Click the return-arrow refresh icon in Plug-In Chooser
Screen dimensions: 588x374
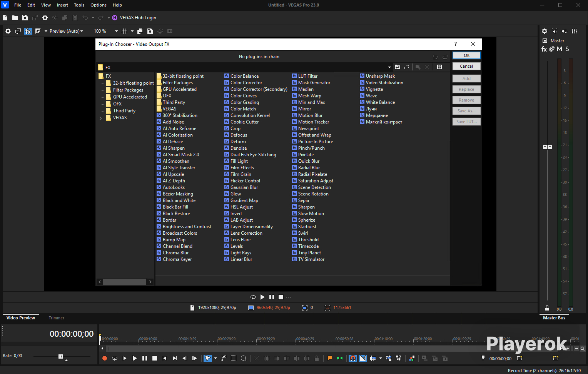(406, 67)
